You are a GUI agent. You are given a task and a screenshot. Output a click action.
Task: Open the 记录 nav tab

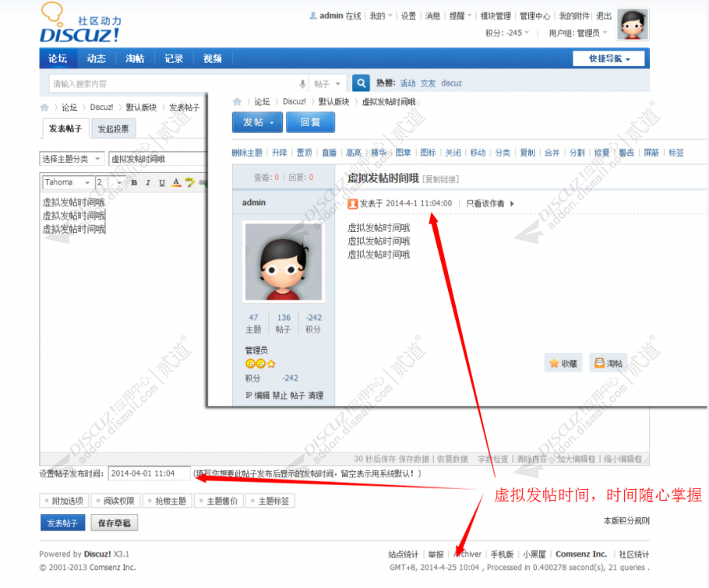(174, 58)
